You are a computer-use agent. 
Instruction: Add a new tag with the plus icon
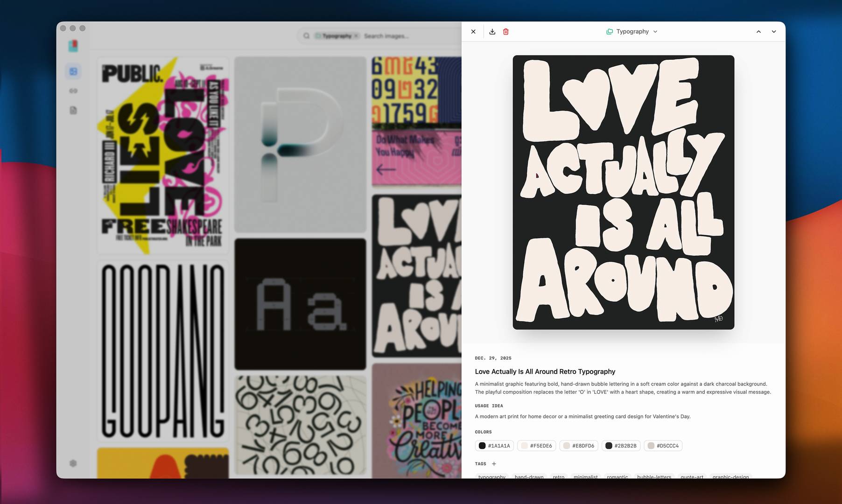494,464
